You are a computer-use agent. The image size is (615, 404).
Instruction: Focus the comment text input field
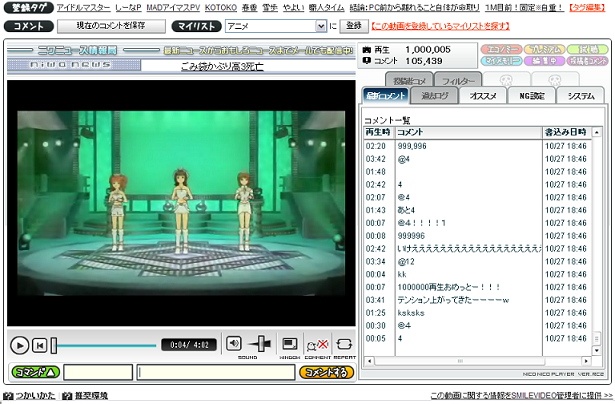[x=216, y=372]
